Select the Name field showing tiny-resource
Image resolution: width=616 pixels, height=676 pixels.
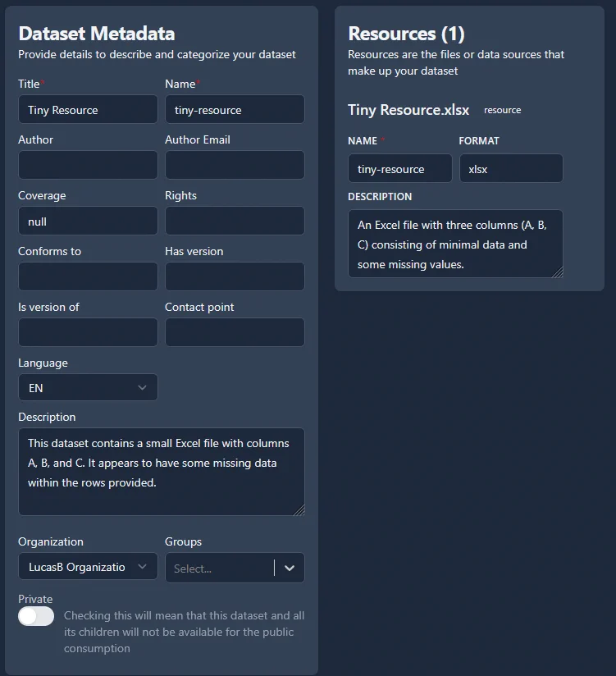coord(235,109)
